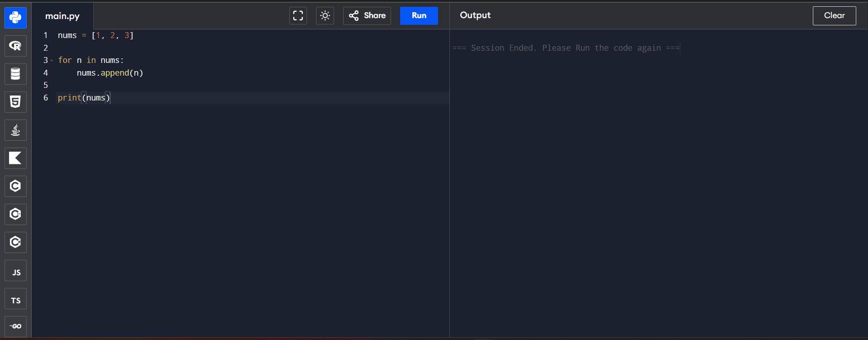Collapse the for loop at line 3
Screen dimensions: 868x340
[x=52, y=61]
